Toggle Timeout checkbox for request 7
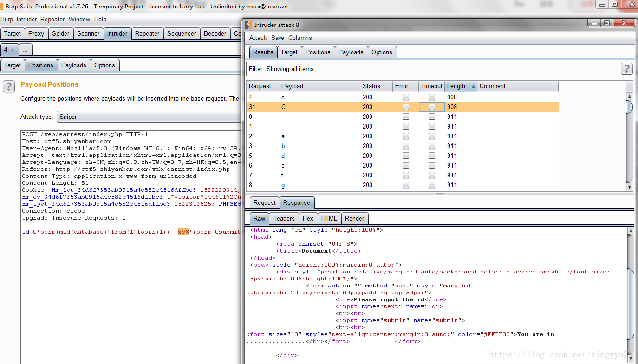The image size is (638, 364). 432,175
